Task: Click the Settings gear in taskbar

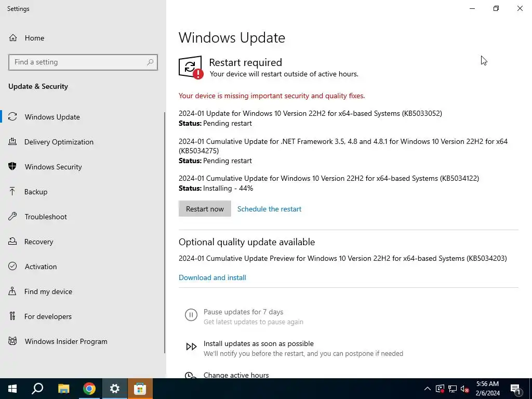Action: tap(115, 389)
